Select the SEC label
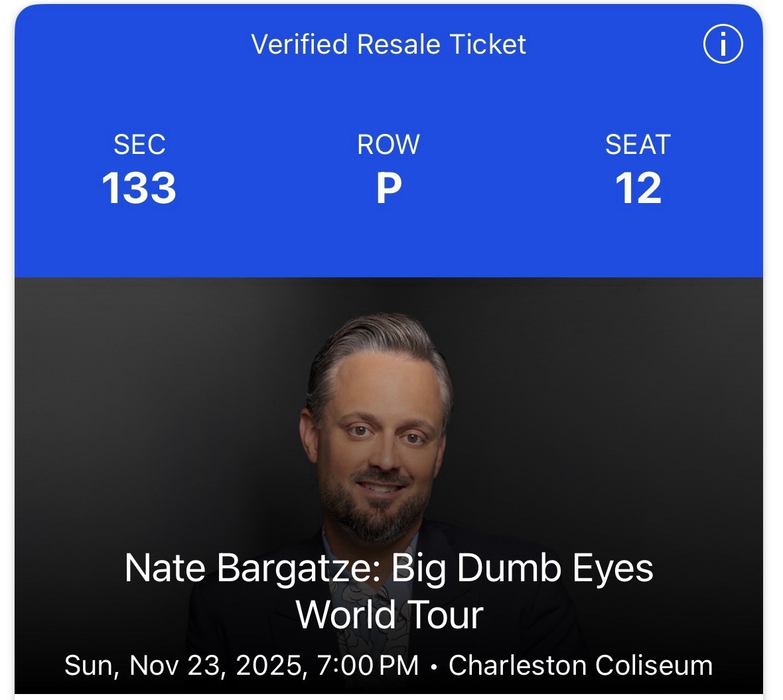This screenshot has width=783, height=700. (x=140, y=145)
